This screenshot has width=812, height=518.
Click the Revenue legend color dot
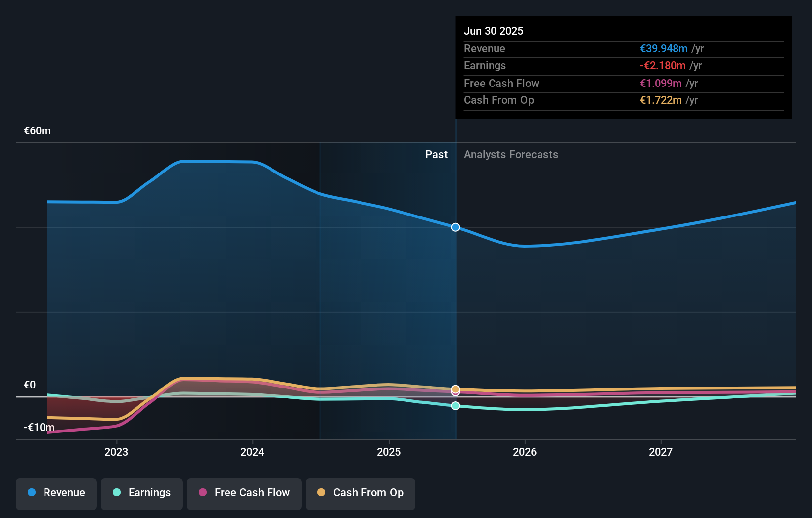point(32,493)
